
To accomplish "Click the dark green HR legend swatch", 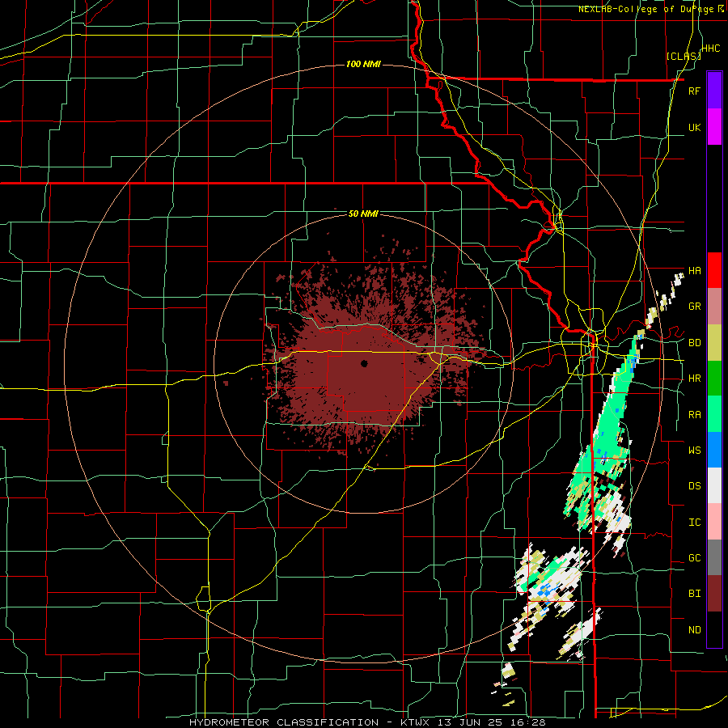I will coord(714,379).
